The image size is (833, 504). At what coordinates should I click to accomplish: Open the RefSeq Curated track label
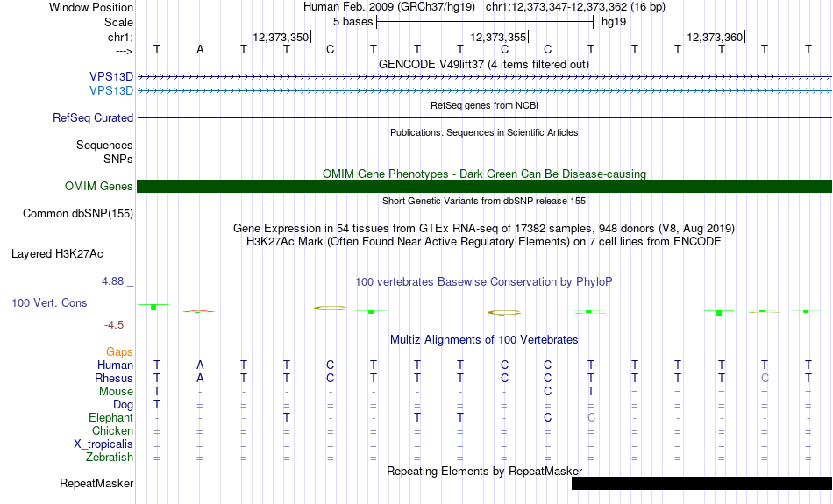point(93,118)
